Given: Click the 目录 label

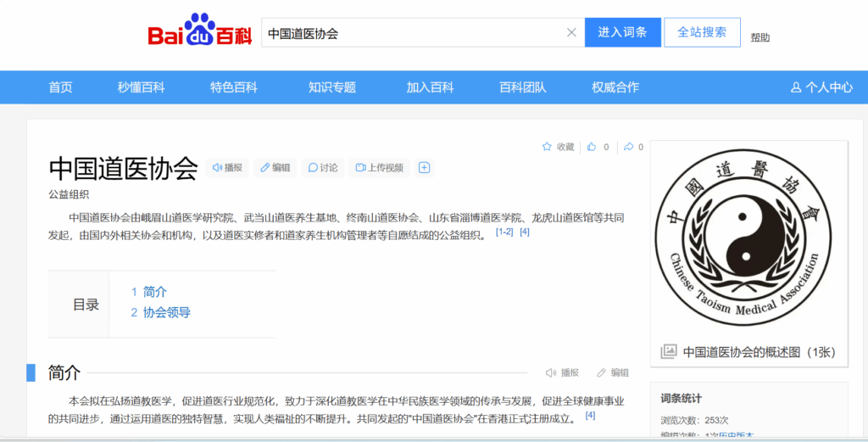Looking at the screenshot, I should [x=86, y=305].
